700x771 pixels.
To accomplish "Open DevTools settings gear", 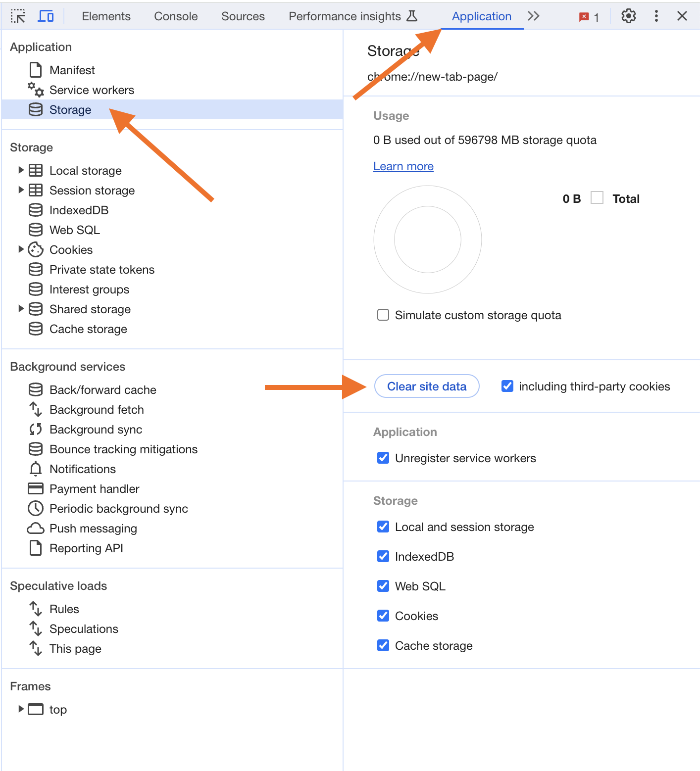I will [x=628, y=16].
